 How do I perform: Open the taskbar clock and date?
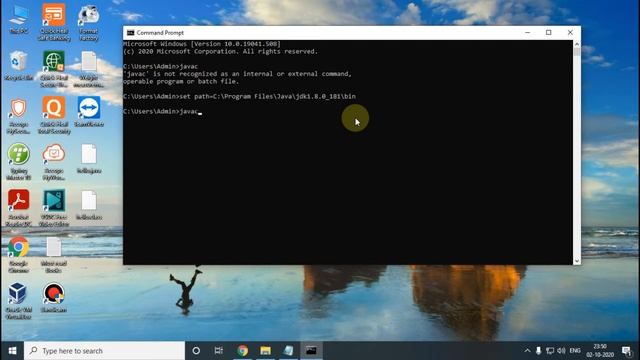click(600, 351)
